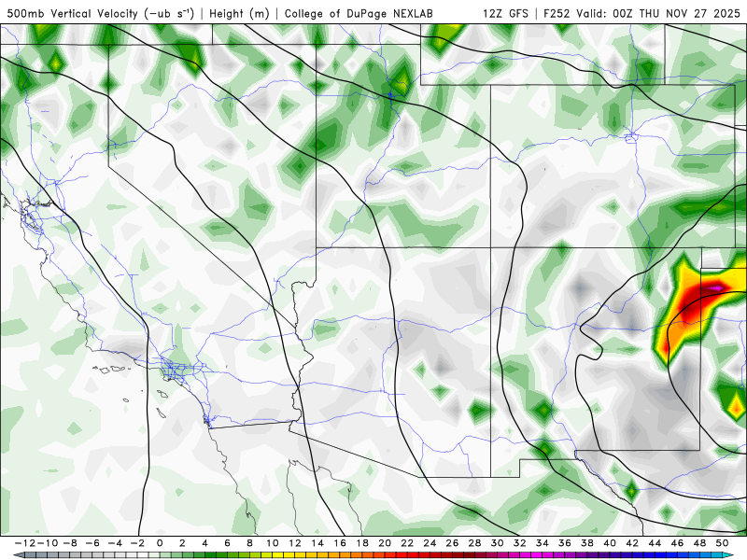Click the '10' value on the color scale
The image size is (747, 560).
[272, 543]
